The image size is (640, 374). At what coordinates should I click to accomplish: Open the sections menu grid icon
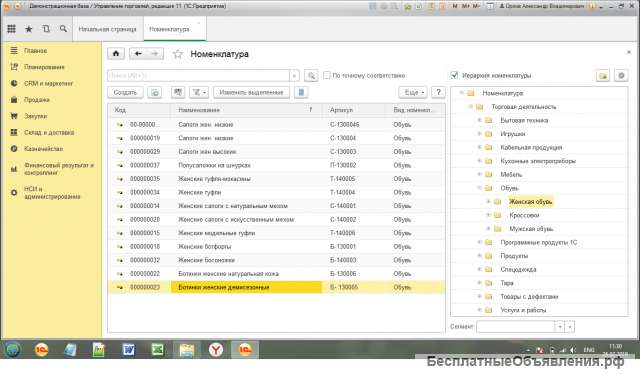pos(11,29)
